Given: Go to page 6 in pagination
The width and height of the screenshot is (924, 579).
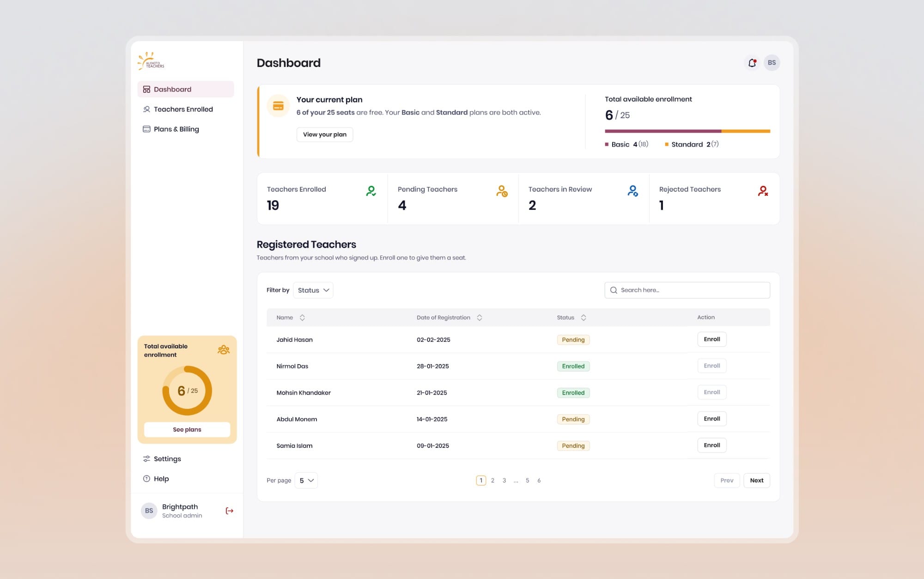Looking at the screenshot, I should coord(539,481).
